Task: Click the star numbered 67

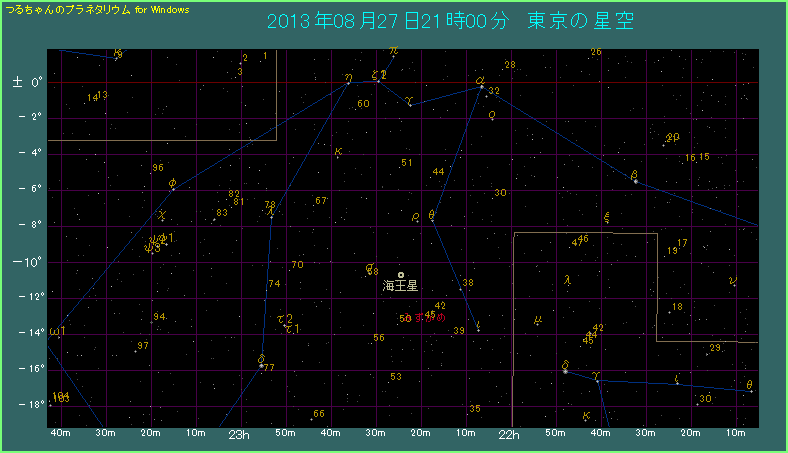Action: click(320, 201)
